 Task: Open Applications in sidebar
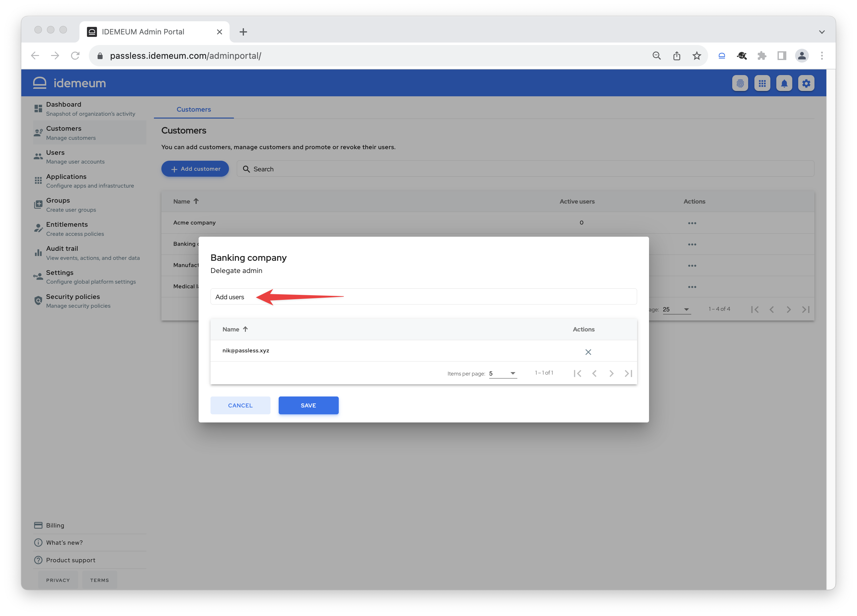(x=89, y=180)
